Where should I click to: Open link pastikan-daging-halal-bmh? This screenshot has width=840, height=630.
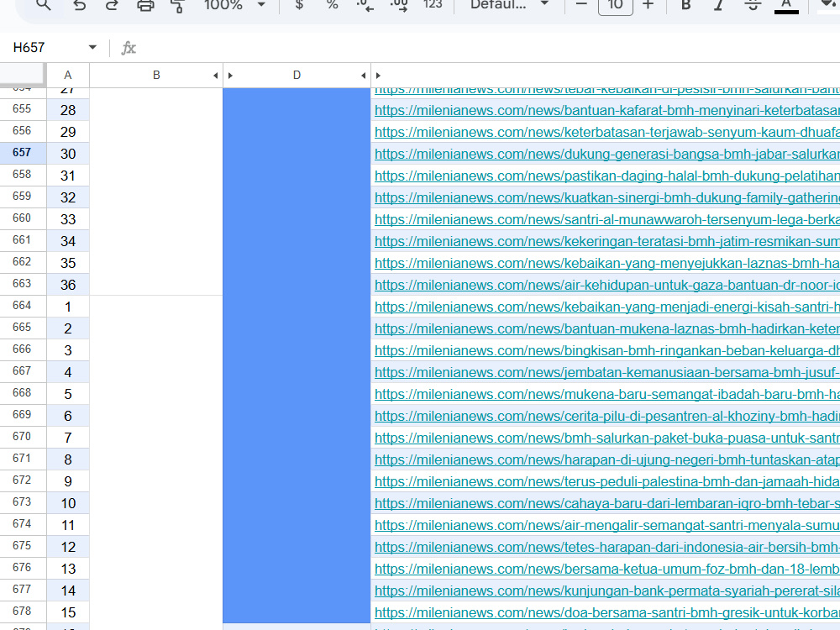pyautogui.click(x=607, y=176)
